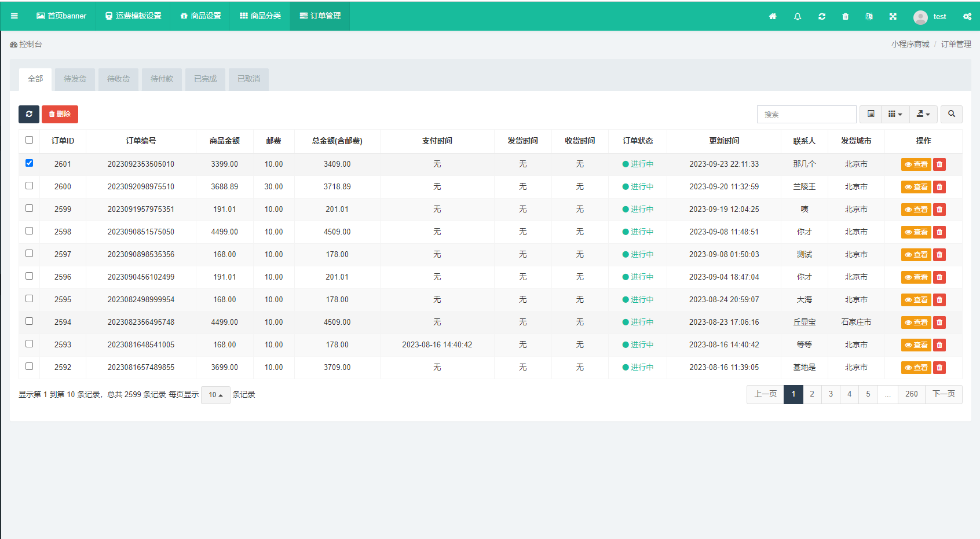
Task: Open the language translate icon
Action: [869, 16]
